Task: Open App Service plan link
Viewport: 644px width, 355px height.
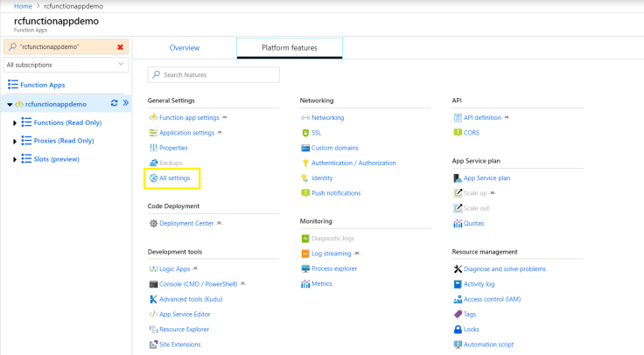Action: click(x=486, y=178)
